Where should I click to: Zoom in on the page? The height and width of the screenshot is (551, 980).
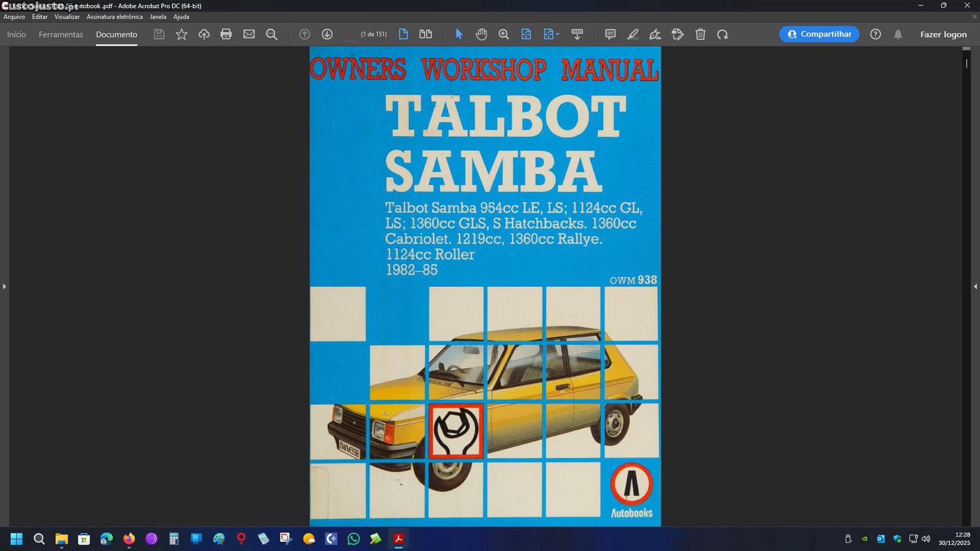(504, 34)
